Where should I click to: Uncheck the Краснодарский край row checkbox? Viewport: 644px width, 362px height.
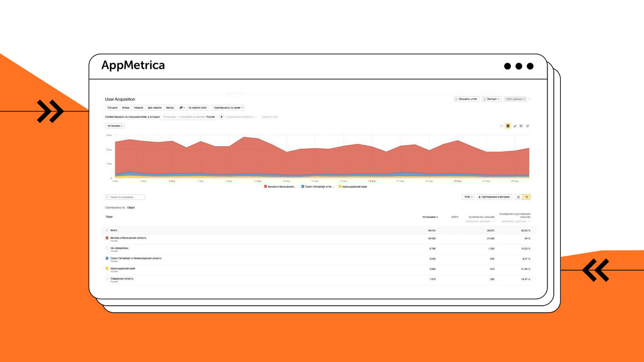pos(107,268)
